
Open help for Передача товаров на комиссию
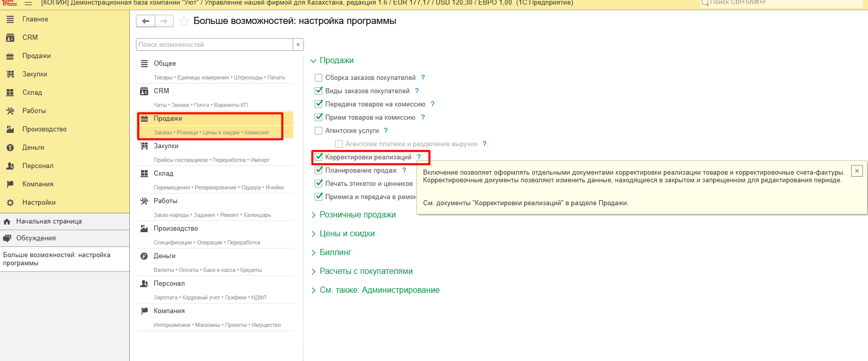click(x=433, y=104)
